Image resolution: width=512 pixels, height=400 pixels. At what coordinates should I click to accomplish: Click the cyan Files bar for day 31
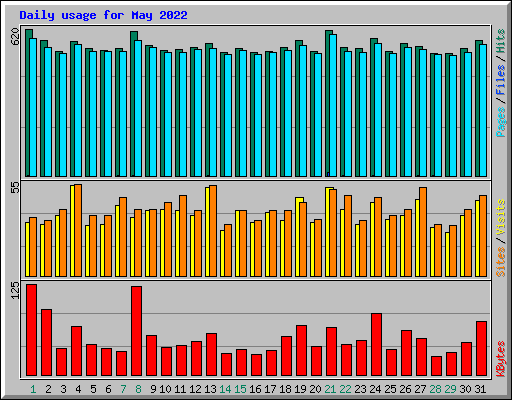point(483,110)
